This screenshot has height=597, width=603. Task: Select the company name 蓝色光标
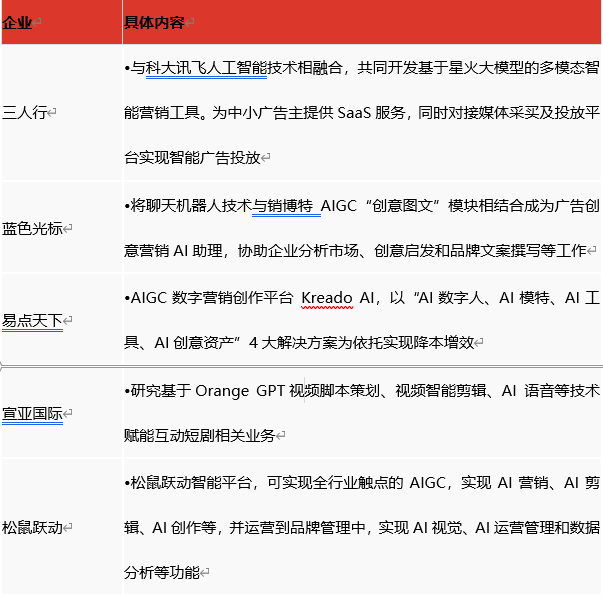(x=32, y=228)
